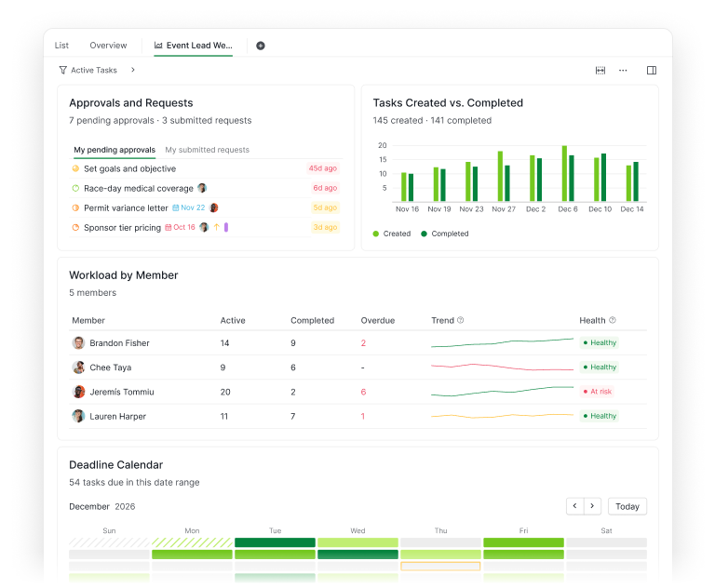The height and width of the screenshot is (588, 715).
Task: Toggle the side panel icon
Action: [652, 70]
